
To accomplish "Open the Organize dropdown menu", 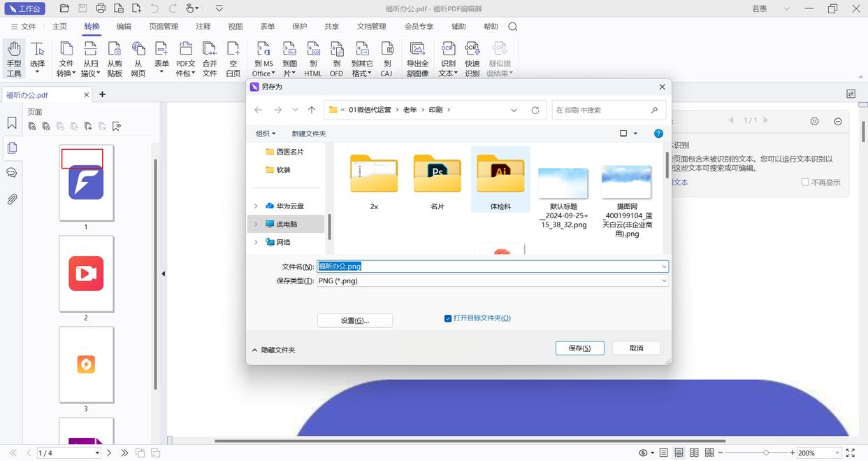I will point(266,134).
